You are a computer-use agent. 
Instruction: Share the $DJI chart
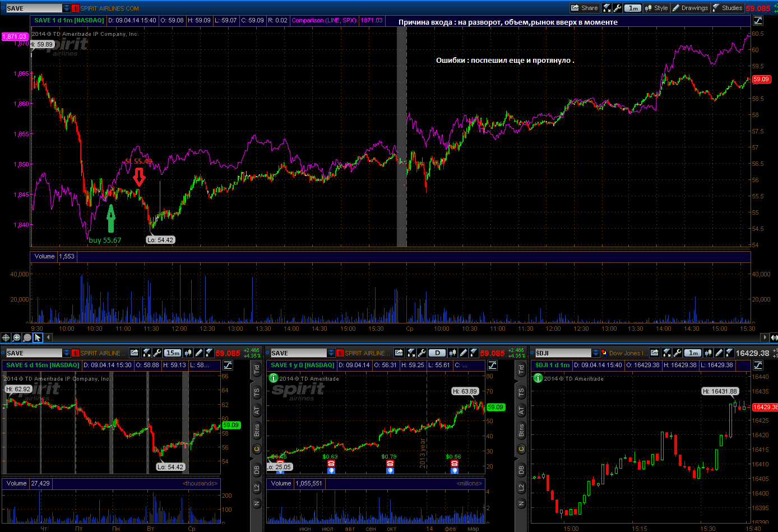coord(655,353)
